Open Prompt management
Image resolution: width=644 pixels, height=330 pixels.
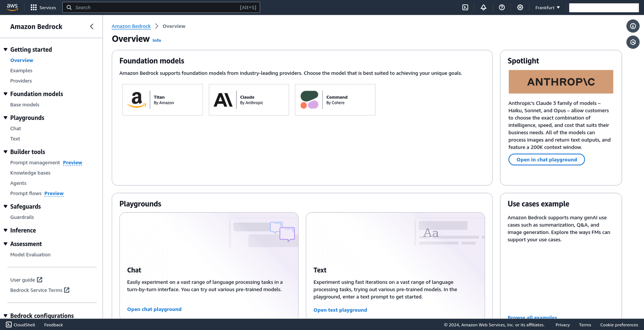coord(35,163)
